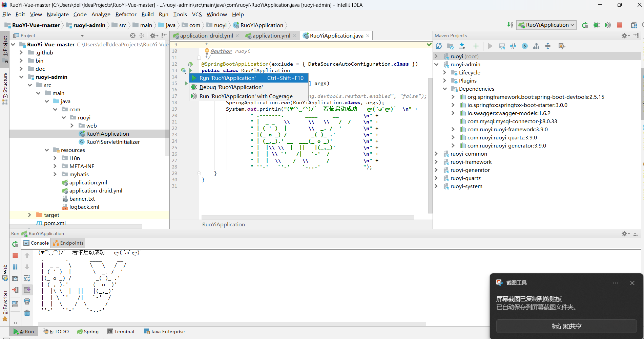This screenshot has height=339, width=644.
Task: Open Maven settings wrench icon
Action: click(562, 46)
